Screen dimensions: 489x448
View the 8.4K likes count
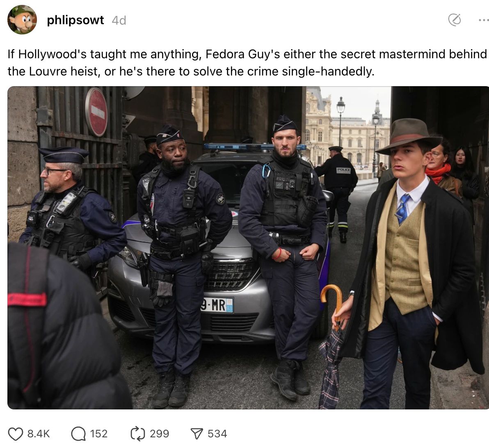point(39,434)
